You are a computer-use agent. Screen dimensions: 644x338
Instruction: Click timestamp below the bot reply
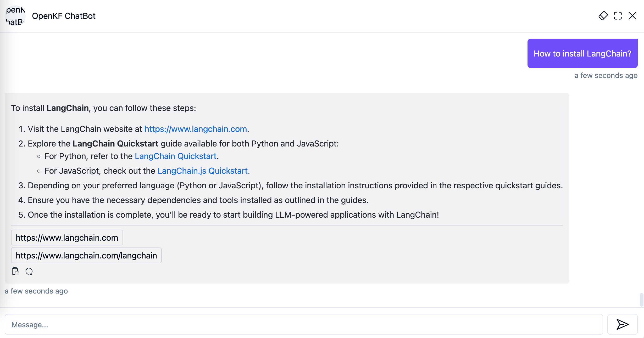[36, 291]
